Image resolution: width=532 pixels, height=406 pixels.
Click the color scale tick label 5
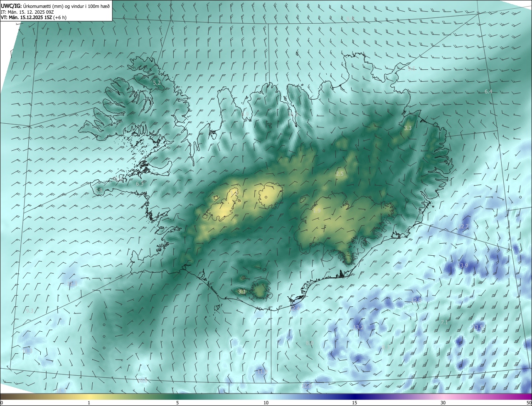point(177,403)
